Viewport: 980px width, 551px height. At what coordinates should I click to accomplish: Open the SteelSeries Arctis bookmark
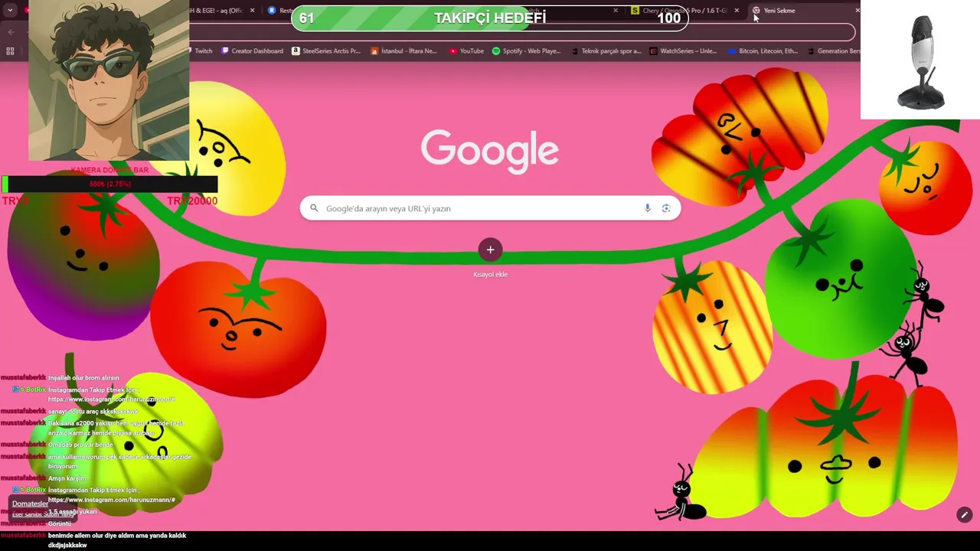[325, 51]
